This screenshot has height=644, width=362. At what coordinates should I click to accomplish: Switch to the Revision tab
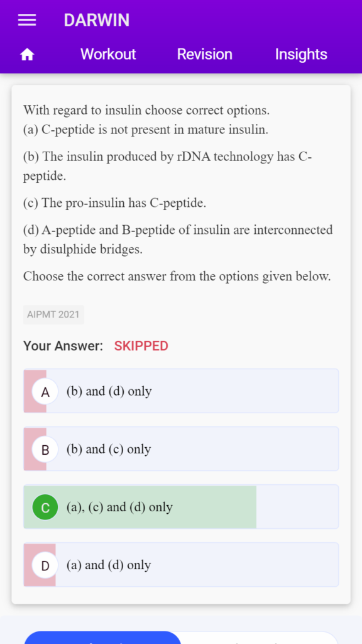click(204, 54)
